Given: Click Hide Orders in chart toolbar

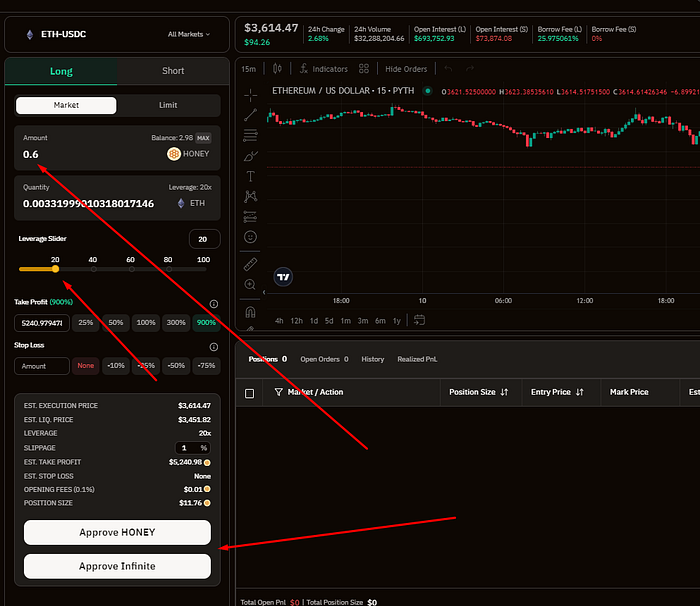Looking at the screenshot, I should tap(406, 69).
